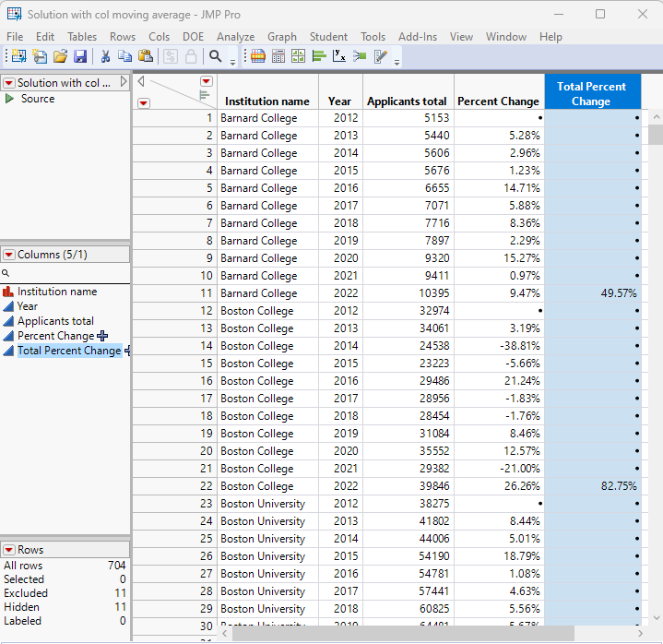Open the Tables menu
The image size is (663, 644).
click(82, 37)
